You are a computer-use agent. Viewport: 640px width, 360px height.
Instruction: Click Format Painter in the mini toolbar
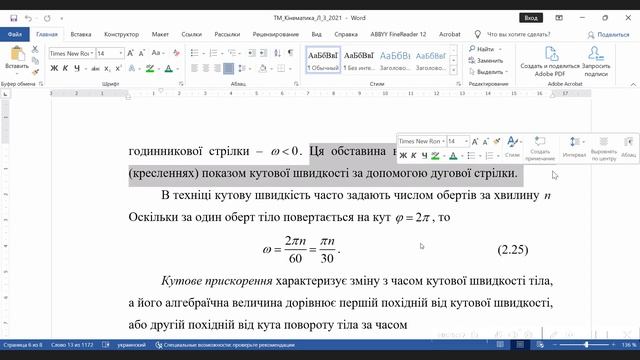point(496,141)
